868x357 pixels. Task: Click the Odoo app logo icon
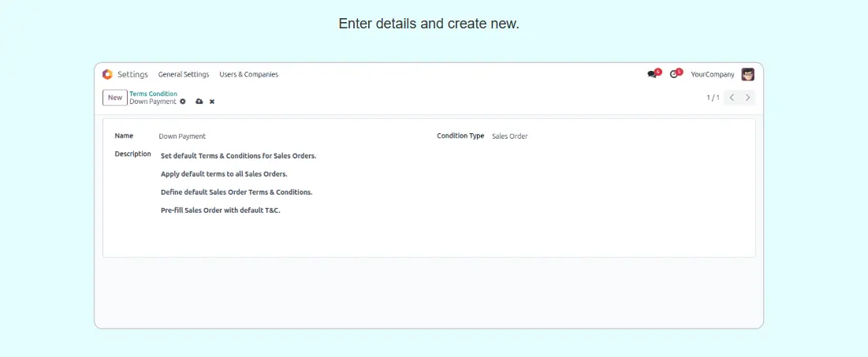pos(107,74)
